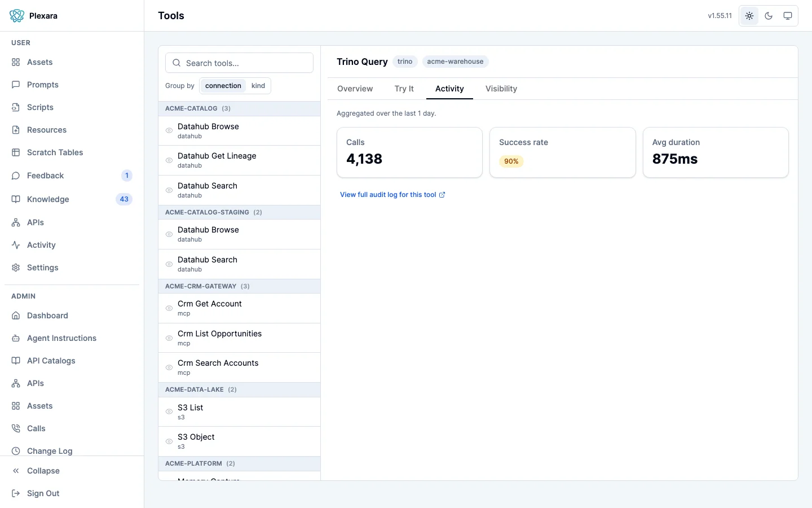Switch to the Overview tab
The image size is (812, 508).
(355, 89)
